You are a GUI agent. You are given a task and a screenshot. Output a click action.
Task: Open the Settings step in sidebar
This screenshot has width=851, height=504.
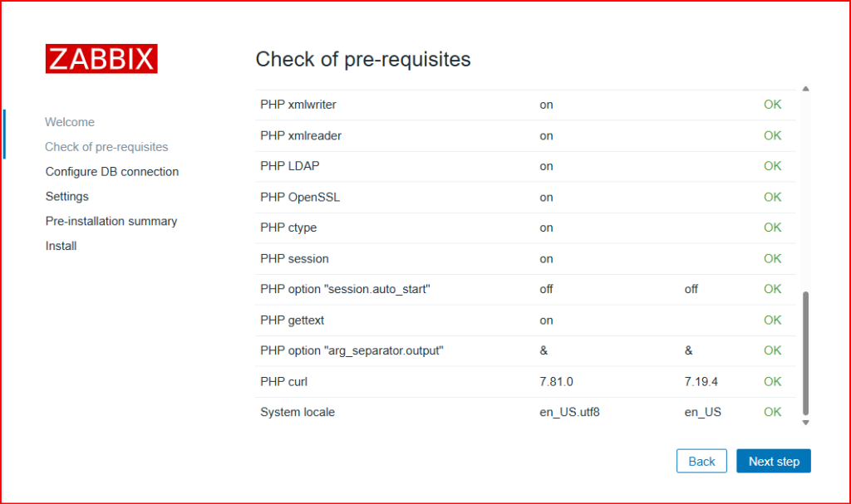pos(66,197)
